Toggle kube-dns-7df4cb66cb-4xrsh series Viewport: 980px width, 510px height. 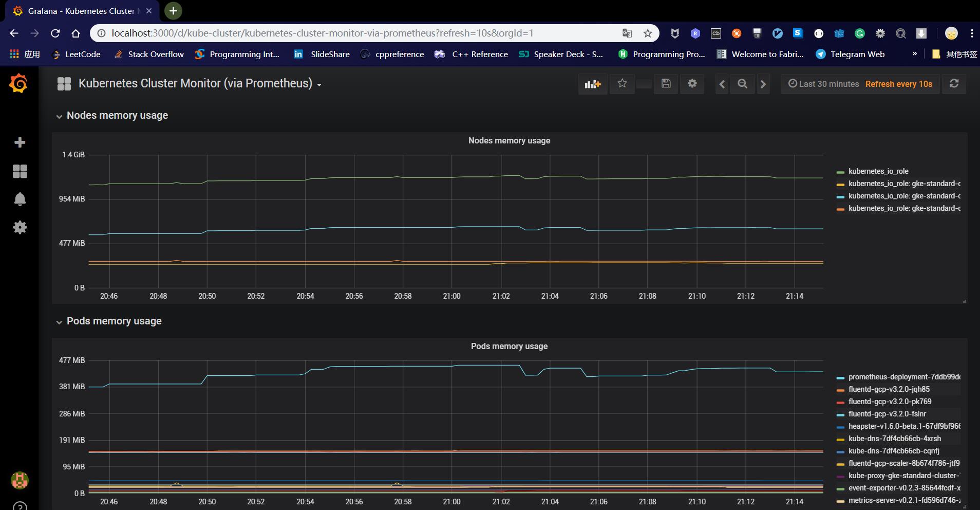pos(895,439)
